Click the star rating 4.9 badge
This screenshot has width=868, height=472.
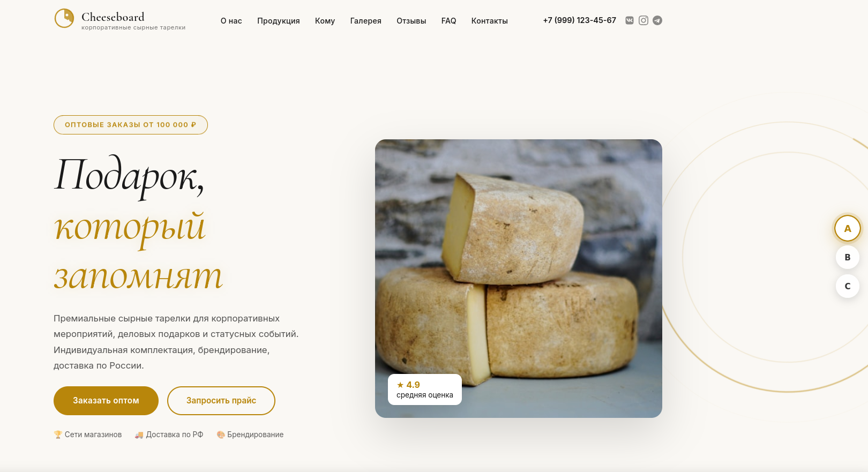coord(425,389)
